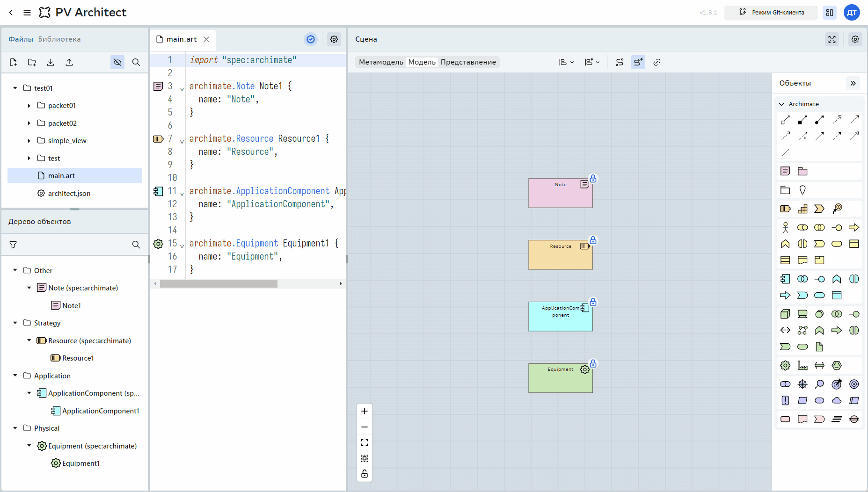The image size is (868, 492).
Task: Pick the Work Package rounded rectangle
Action: 785,419
